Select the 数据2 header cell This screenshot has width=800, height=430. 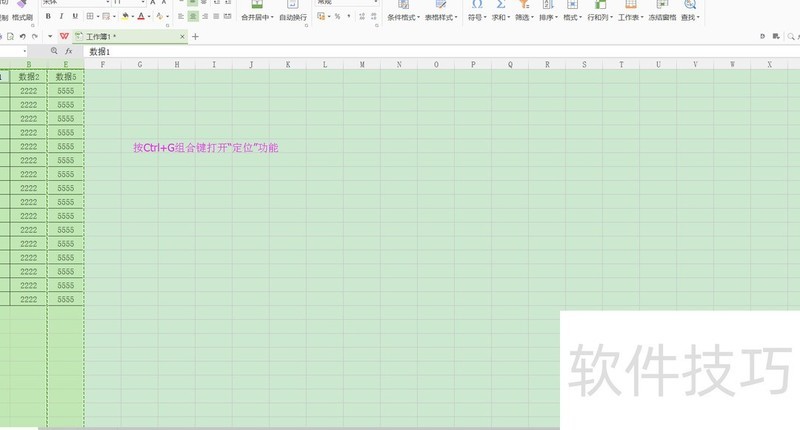(x=29, y=77)
